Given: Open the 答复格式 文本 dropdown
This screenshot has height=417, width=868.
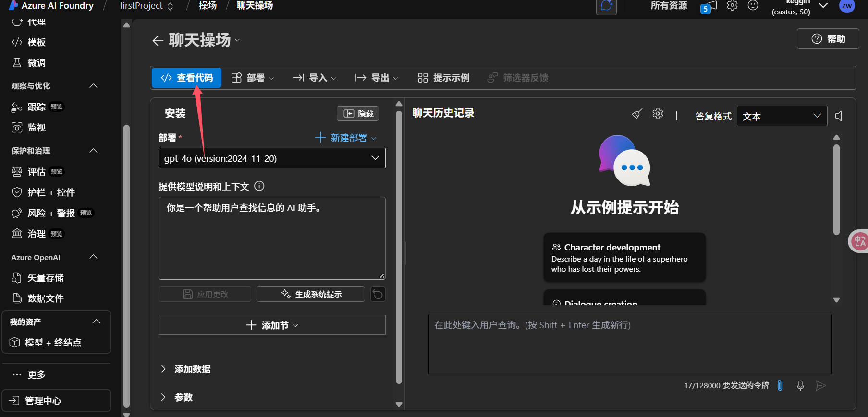Looking at the screenshot, I should pyautogui.click(x=782, y=116).
